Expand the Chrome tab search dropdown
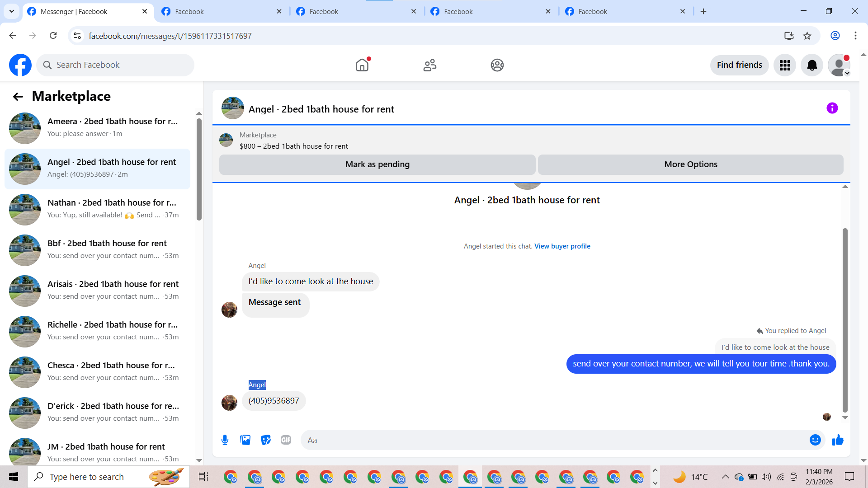 (12, 11)
